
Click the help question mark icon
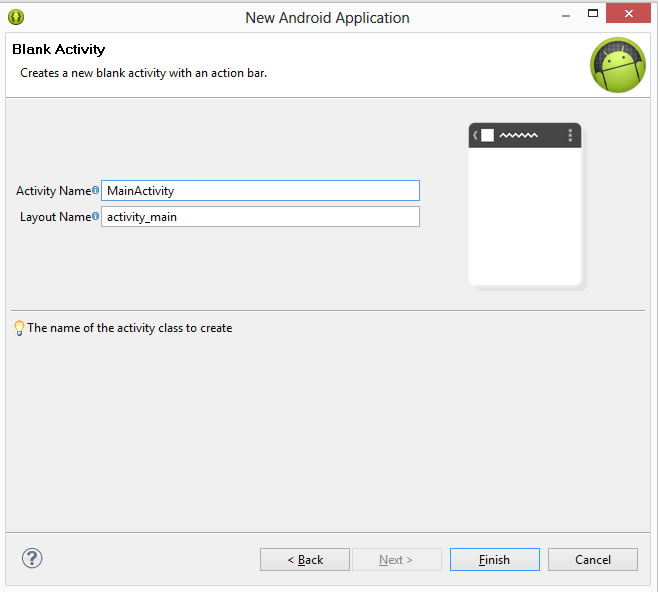tap(32, 558)
